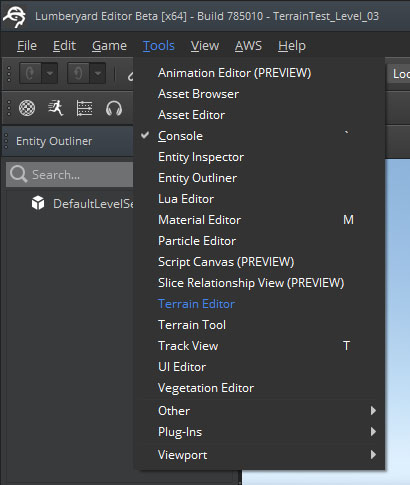The image size is (410, 485).
Task: Choose Script Canvas (PREVIEW) entry
Action: pyautogui.click(x=259, y=262)
